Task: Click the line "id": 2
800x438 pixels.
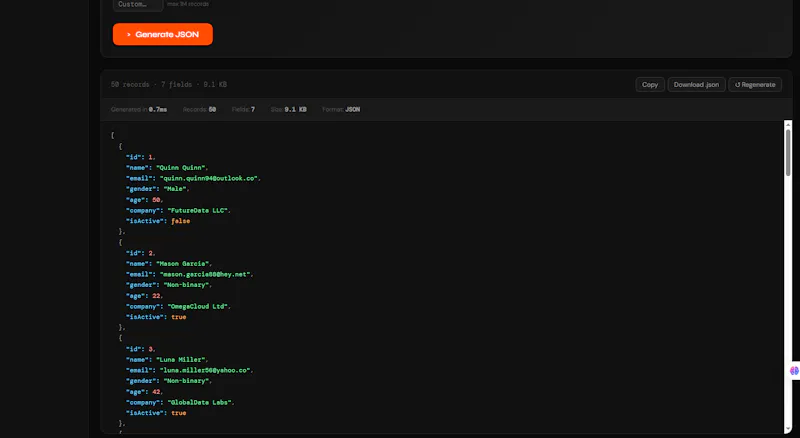Action: coord(140,253)
